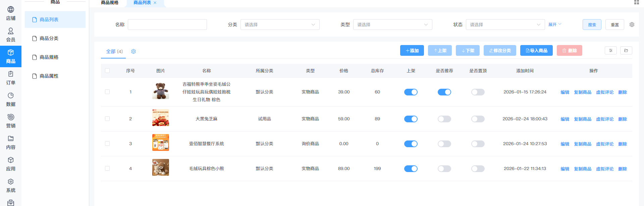Click the 下架 batch button
This screenshot has width=644, height=206.
[x=468, y=50]
